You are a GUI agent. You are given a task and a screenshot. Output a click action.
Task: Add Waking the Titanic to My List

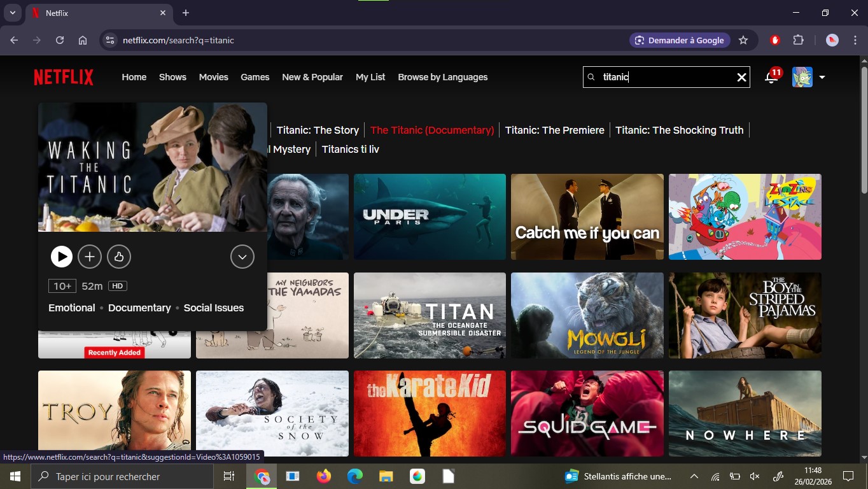click(90, 257)
